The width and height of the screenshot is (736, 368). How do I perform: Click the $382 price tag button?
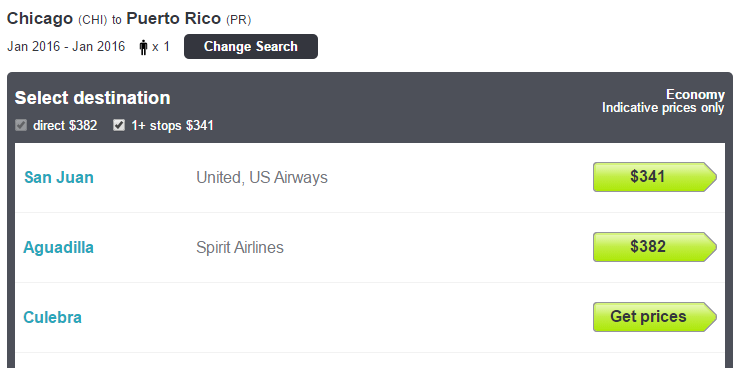click(x=655, y=247)
